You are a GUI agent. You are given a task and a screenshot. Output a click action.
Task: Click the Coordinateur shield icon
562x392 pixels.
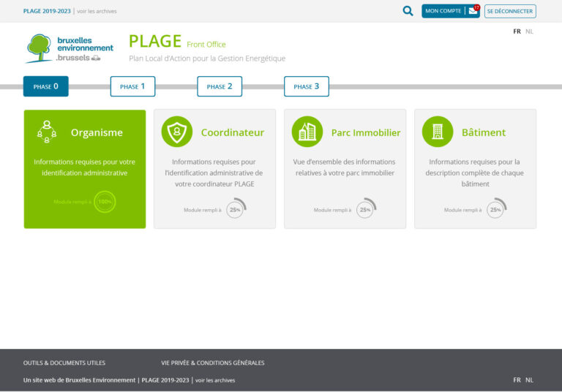176,132
